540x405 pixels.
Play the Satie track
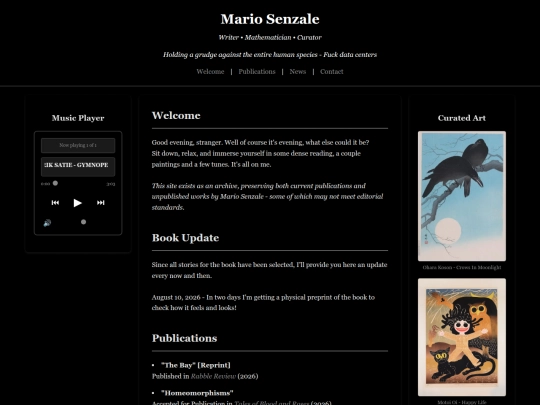(77, 203)
